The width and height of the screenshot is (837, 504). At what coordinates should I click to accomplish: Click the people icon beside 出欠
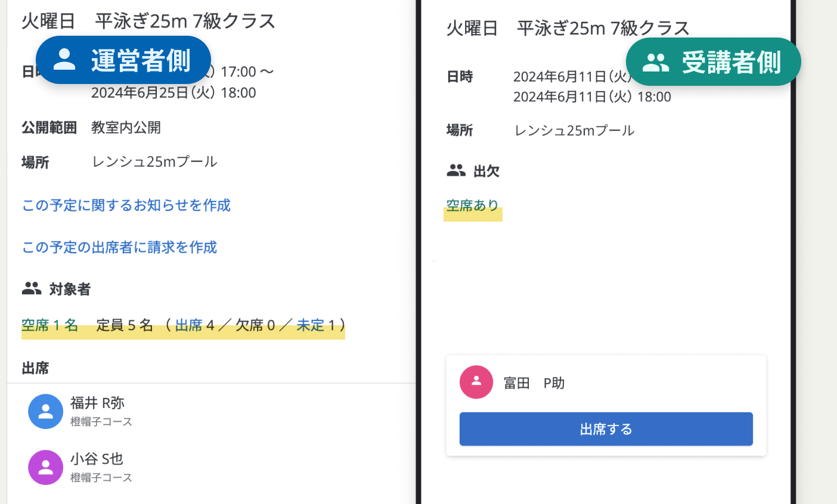point(456,171)
